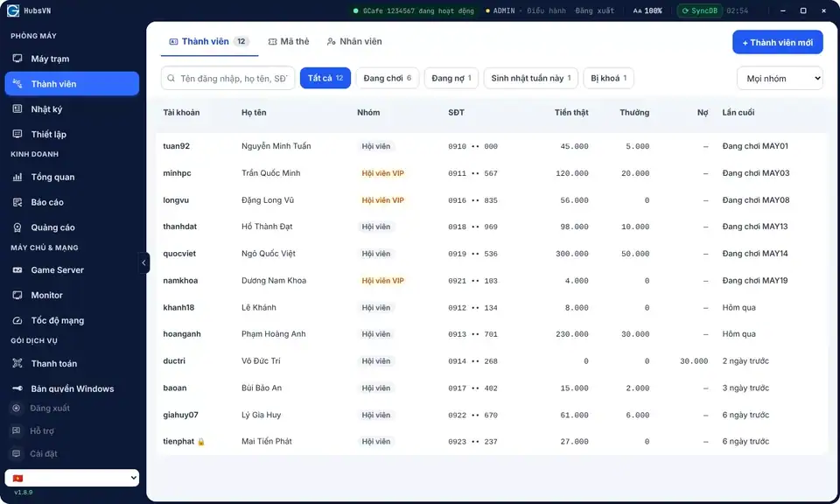The height and width of the screenshot is (504, 840).
Task: Click Đăng xuất in the top bar
Action: [x=595, y=10]
